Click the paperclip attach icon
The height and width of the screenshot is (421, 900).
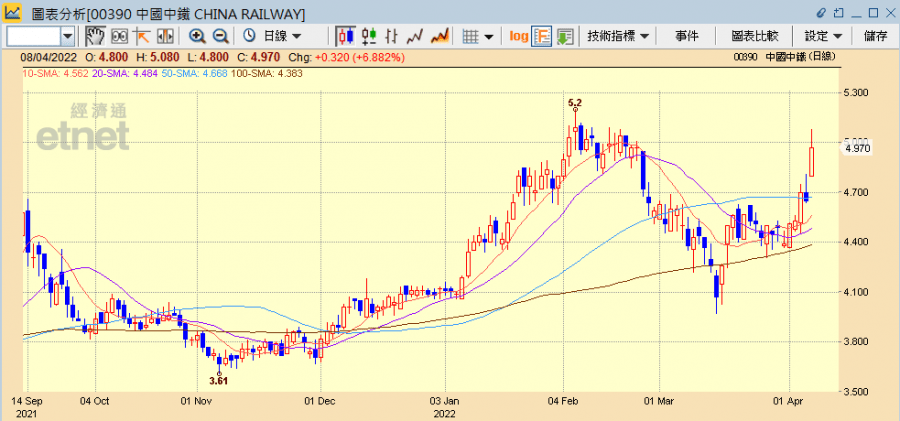point(821,11)
